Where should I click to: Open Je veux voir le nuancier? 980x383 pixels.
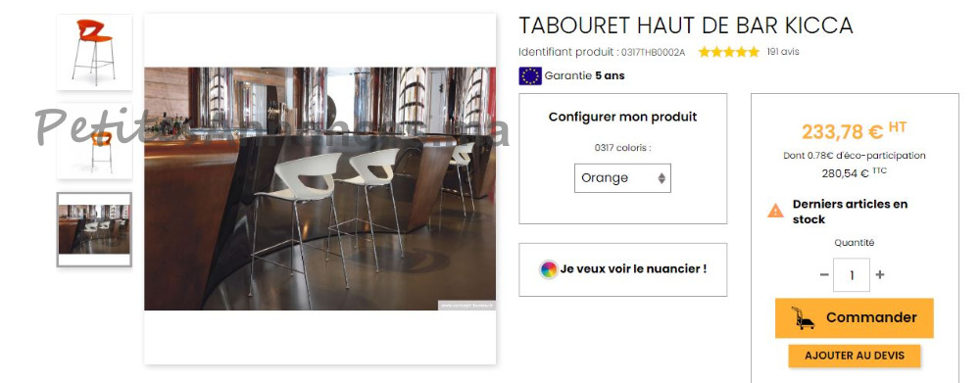(622, 269)
